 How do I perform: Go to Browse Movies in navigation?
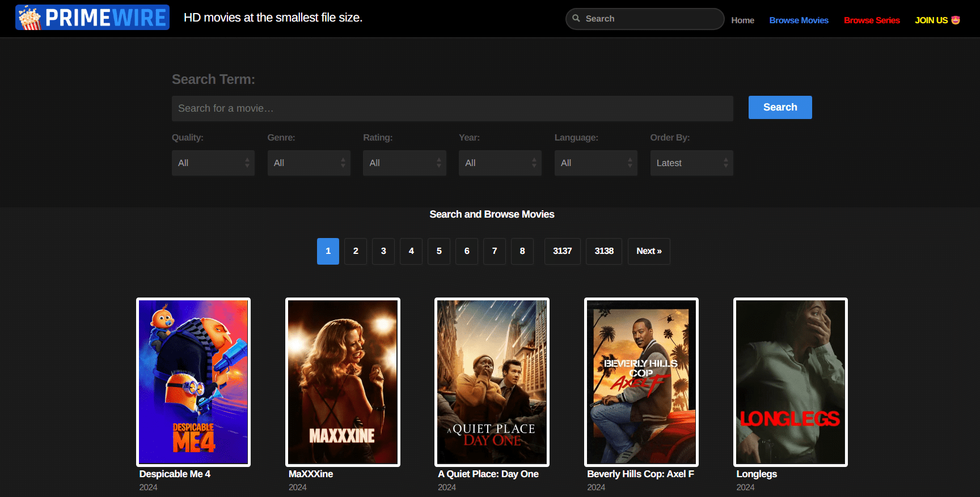point(799,20)
